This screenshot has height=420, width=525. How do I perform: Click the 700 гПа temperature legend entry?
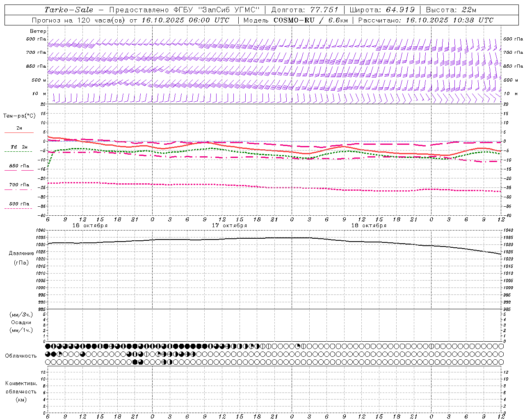click(19, 185)
